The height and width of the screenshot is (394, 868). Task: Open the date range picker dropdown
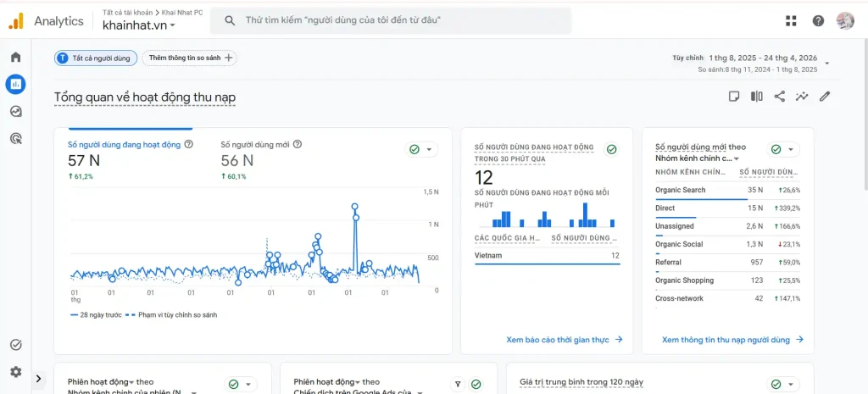[827, 63]
